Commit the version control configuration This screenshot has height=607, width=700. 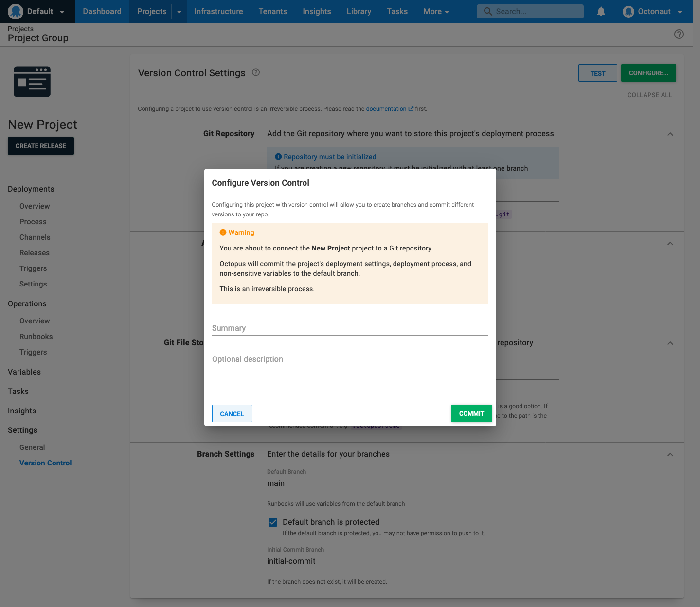pos(471,413)
